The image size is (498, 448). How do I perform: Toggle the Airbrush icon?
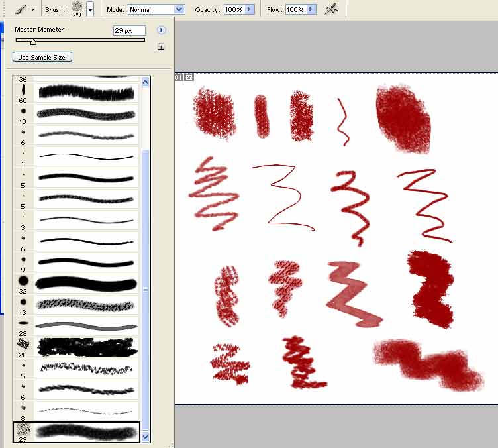point(331,9)
